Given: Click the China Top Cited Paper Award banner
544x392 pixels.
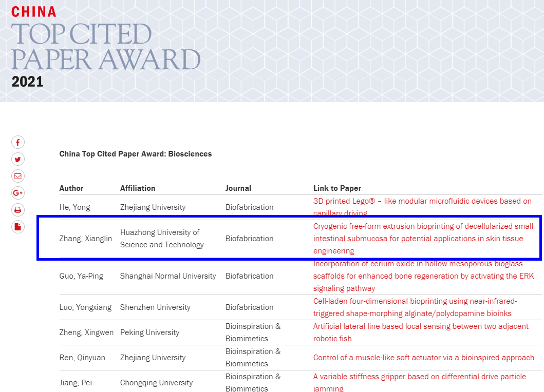Looking at the screenshot, I should coord(105,46).
